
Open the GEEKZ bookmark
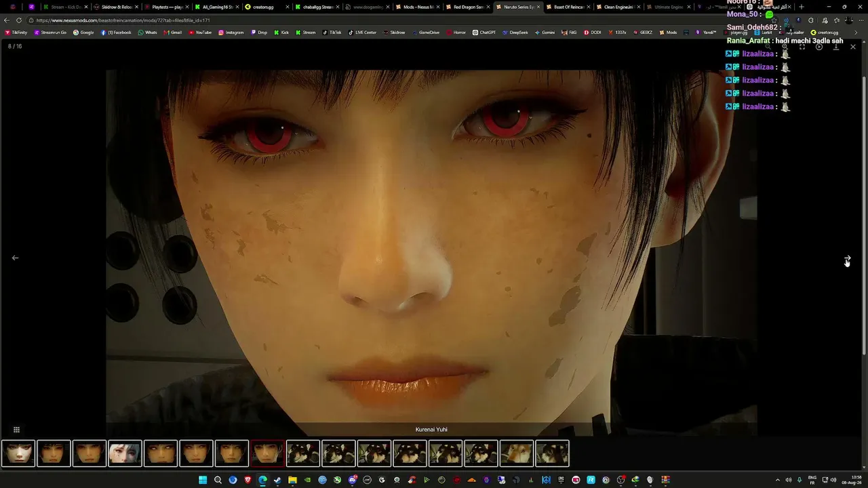(x=643, y=33)
